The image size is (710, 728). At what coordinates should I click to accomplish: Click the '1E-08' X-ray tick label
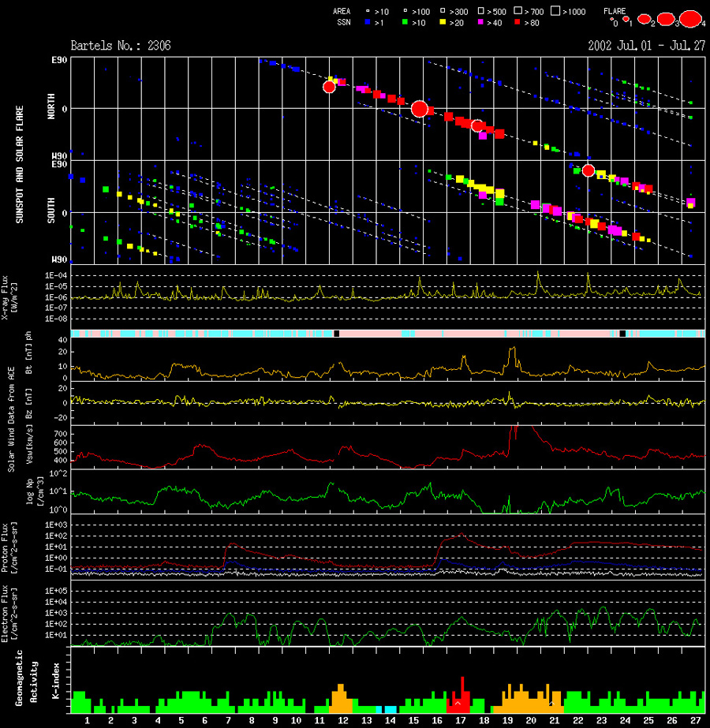[x=56, y=319]
